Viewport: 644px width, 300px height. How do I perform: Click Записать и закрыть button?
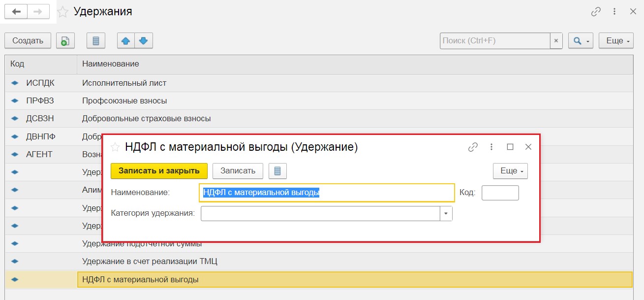coord(159,171)
